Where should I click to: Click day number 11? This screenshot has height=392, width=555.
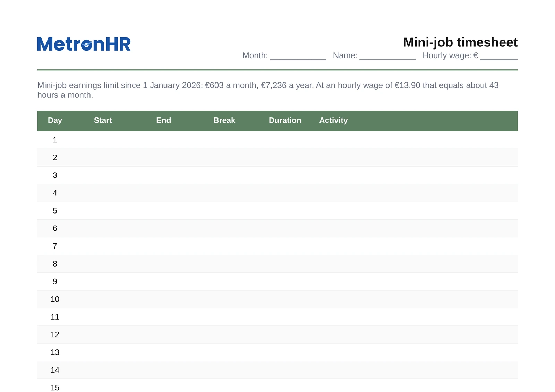[x=55, y=317]
